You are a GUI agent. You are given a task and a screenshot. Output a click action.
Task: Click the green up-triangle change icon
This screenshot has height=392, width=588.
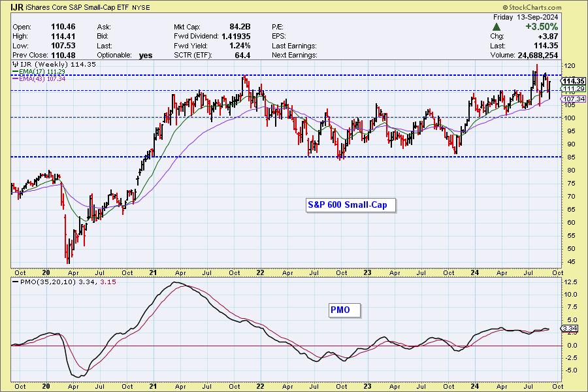[497, 27]
